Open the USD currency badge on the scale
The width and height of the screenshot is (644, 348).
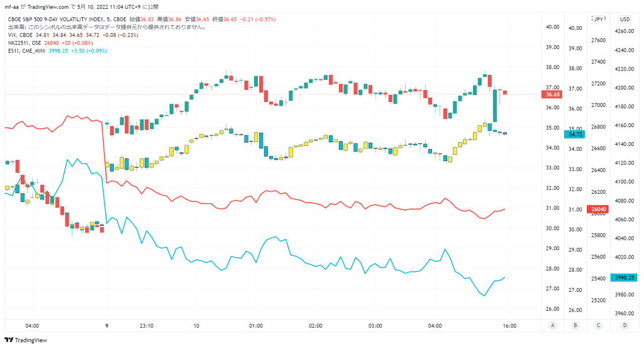[x=625, y=20]
